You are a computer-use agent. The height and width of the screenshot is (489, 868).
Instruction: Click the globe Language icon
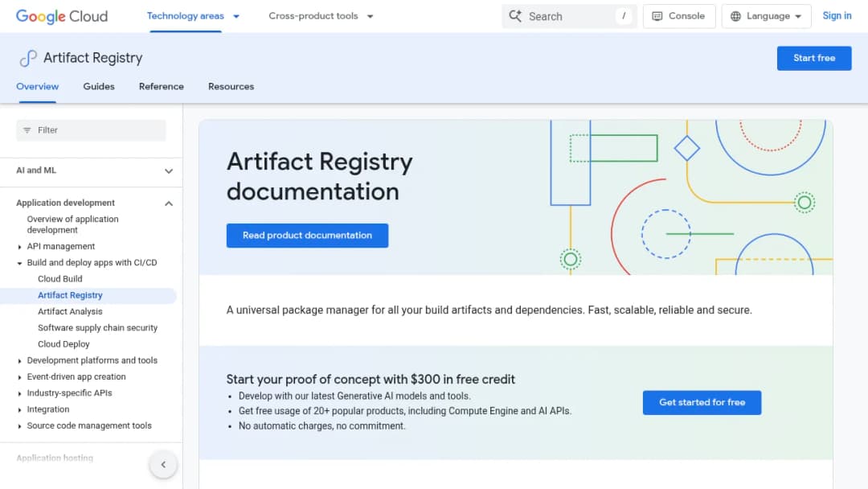735,16
